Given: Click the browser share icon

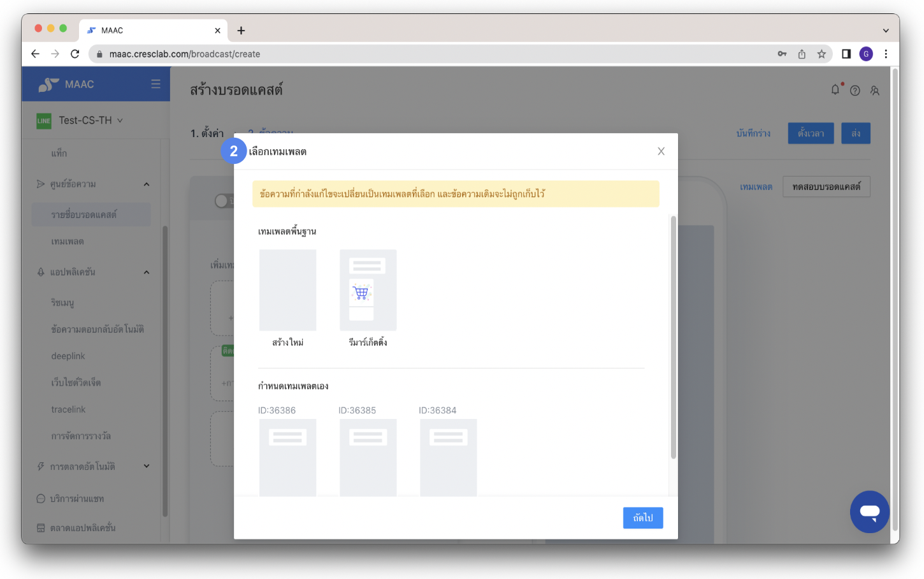Looking at the screenshot, I should point(802,54).
